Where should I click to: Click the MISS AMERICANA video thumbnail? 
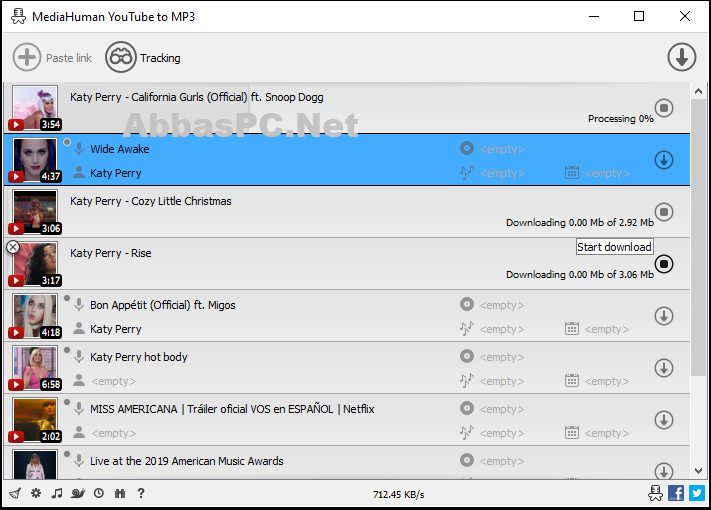click(x=35, y=420)
